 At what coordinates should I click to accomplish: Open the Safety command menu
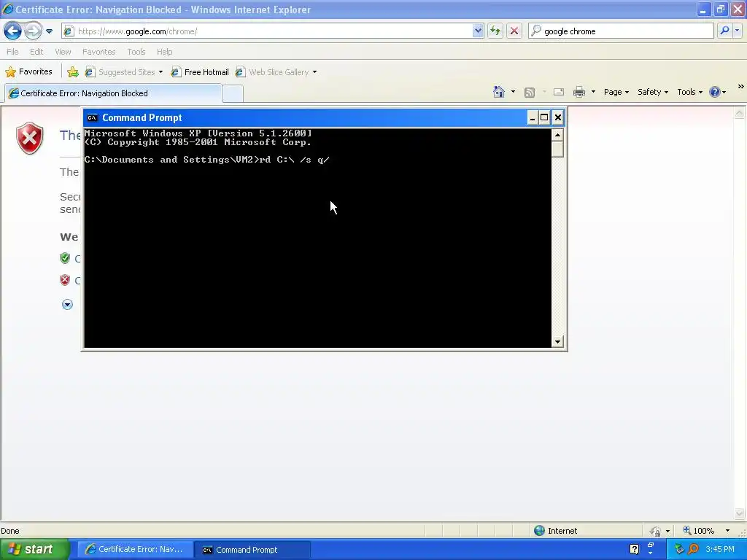tap(653, 92)
